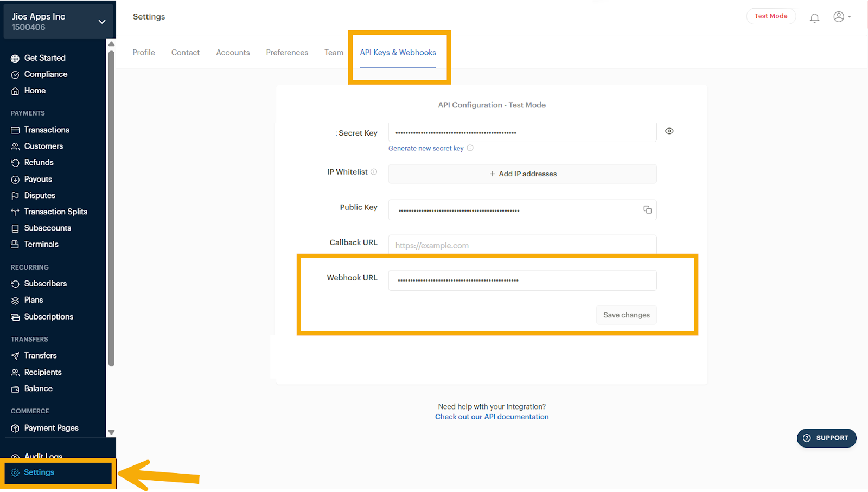
Task: Click the API Configuration - Test Mode heading
Action: 492,105
